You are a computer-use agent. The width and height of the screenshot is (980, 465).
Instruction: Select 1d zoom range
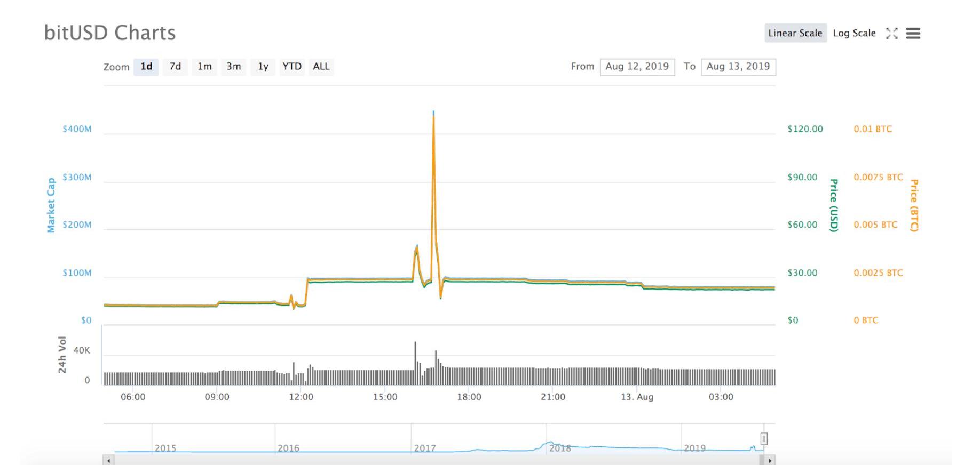pyautogui.click(x=146, y=67)
